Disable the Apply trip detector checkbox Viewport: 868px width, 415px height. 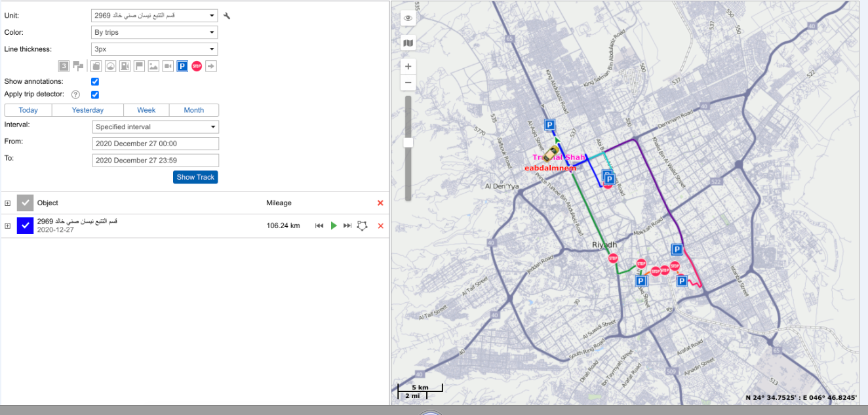tap(95, 94)
